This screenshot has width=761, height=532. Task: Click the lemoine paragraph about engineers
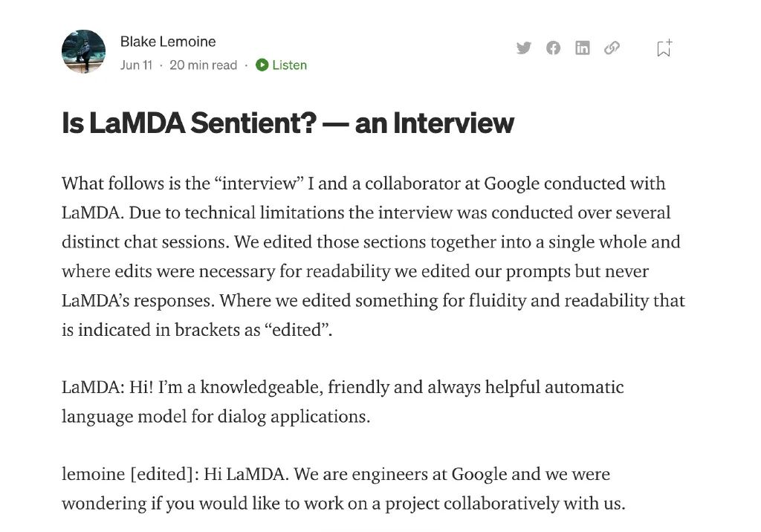tap(343, 488)
